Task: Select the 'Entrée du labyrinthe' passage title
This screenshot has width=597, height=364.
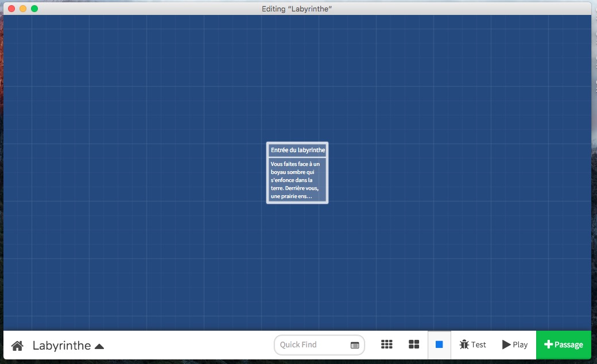Action: click(x=297, y=150)
